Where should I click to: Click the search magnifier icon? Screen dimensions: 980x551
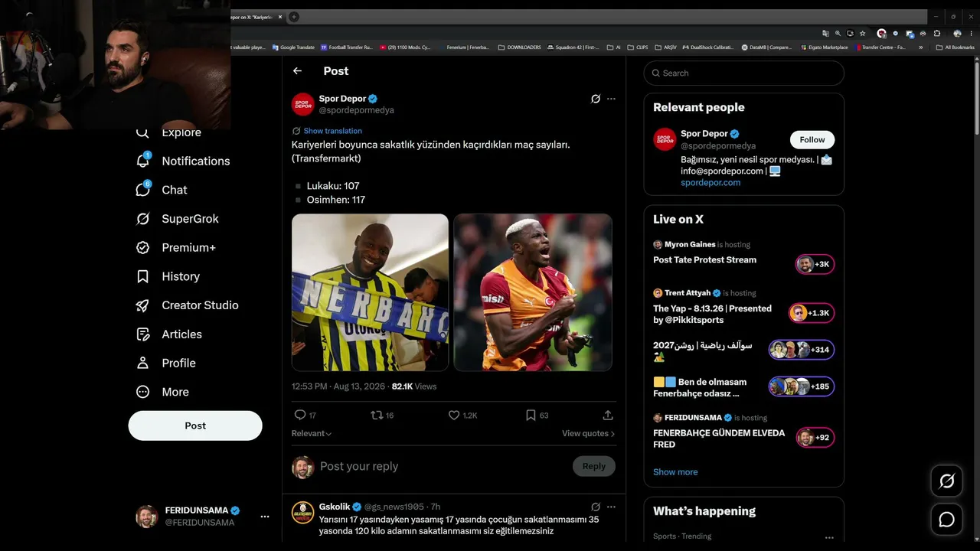[656, 73]
